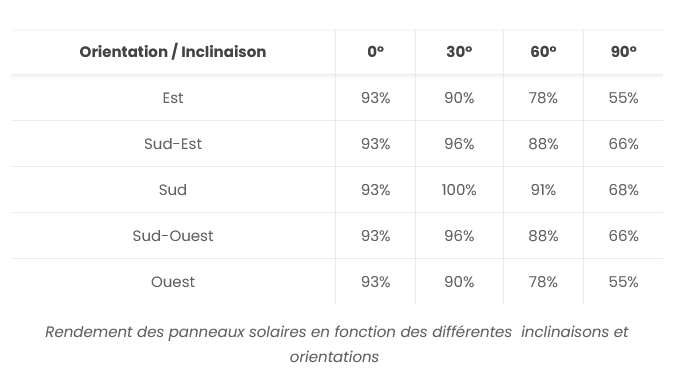The image size is (682, 392).
Task: Click the 55% value in the Est row
Action: 623,98
